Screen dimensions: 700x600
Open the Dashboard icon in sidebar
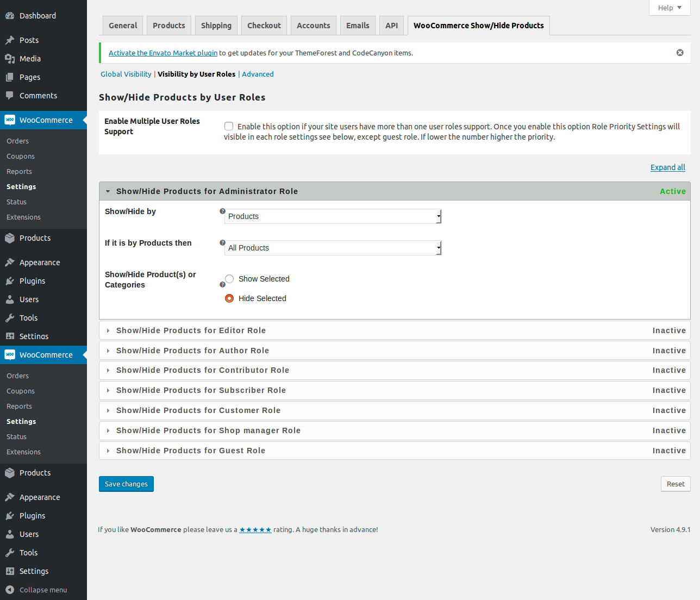pyautogui.click(x=10, y=16)
